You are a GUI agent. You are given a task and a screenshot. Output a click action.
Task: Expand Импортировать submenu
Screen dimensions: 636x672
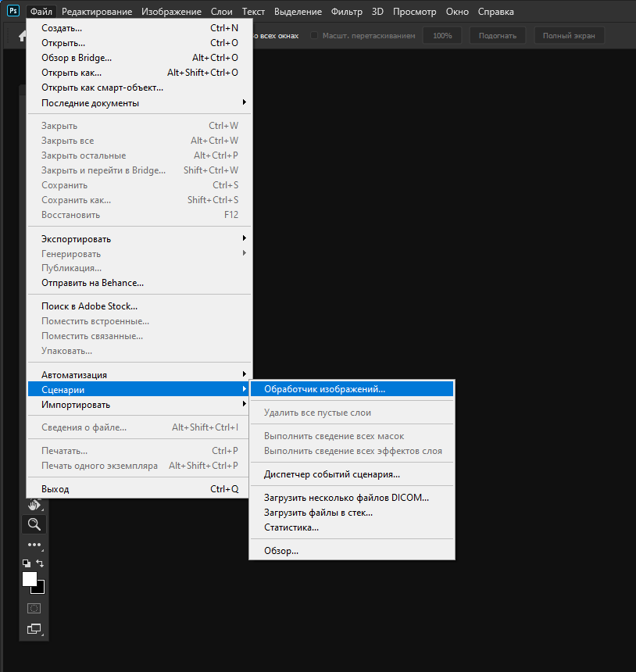tap(139, 404)
